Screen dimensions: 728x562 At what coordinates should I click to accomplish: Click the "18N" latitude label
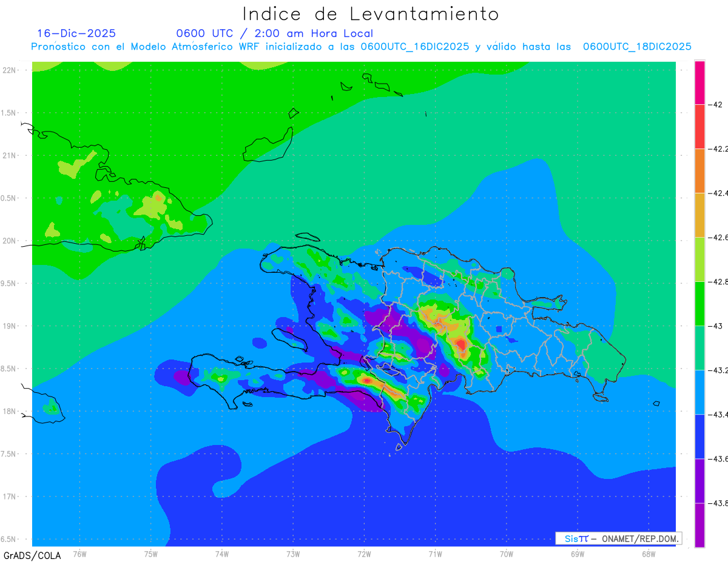click(9, 411)
